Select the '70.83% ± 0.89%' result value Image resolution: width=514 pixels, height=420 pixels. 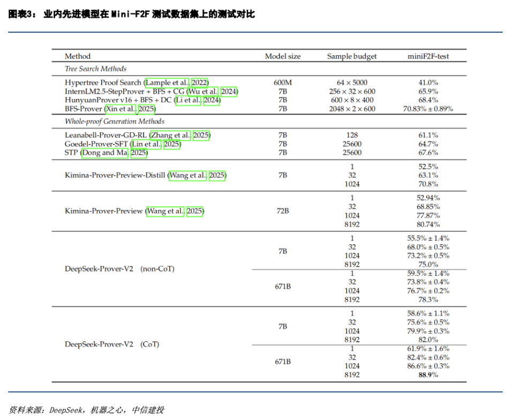pos(428,109)
